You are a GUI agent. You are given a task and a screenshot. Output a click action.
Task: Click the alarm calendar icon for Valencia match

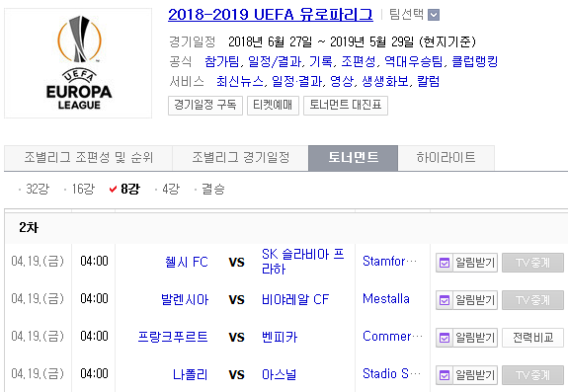pyautogui.click(x=445, y=300)
